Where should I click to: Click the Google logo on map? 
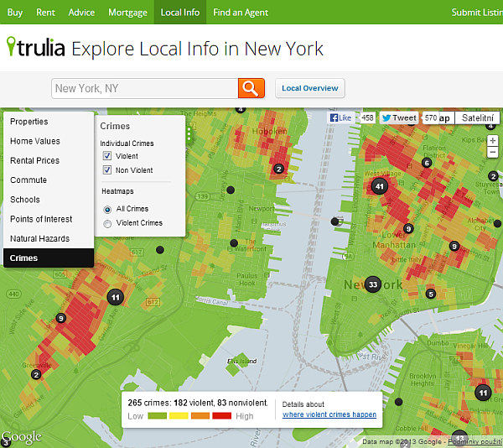tap(22, 437)
